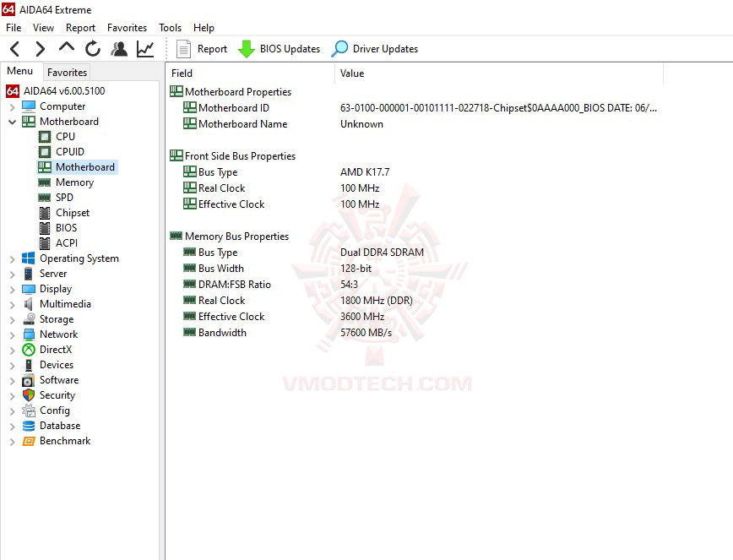
Task: Open the ACPI item icon
Action: 45,243
